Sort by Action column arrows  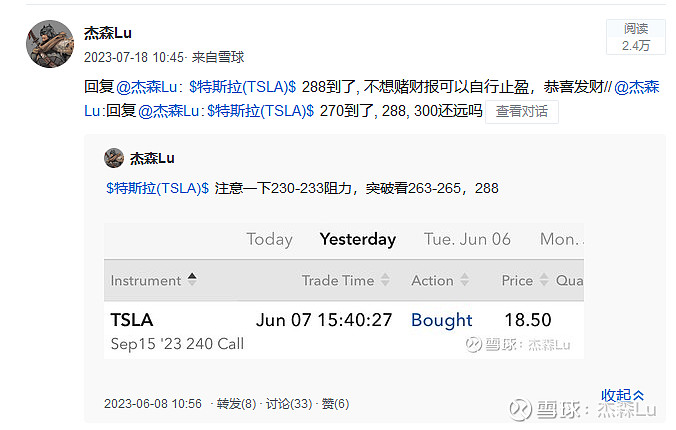tap(464, 280)
